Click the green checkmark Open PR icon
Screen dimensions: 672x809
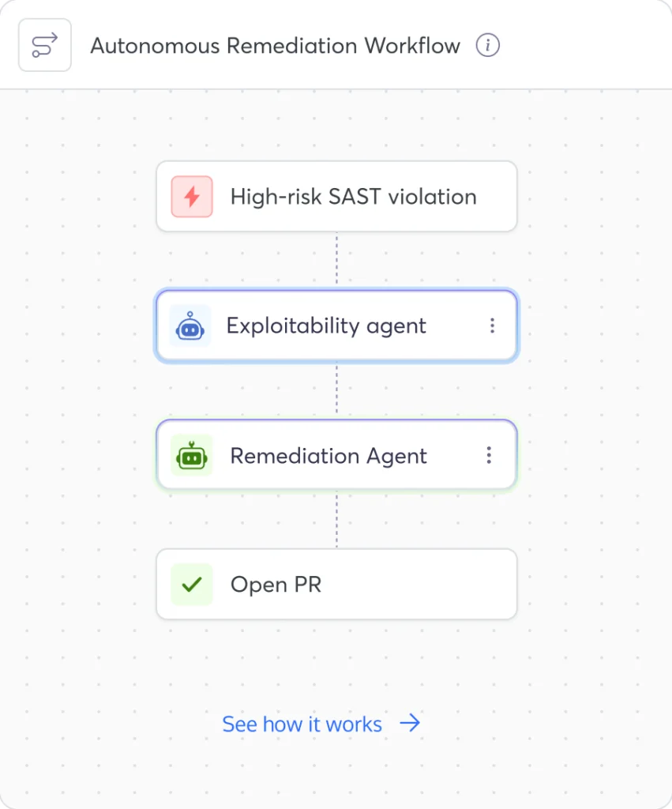coord(192,584)
